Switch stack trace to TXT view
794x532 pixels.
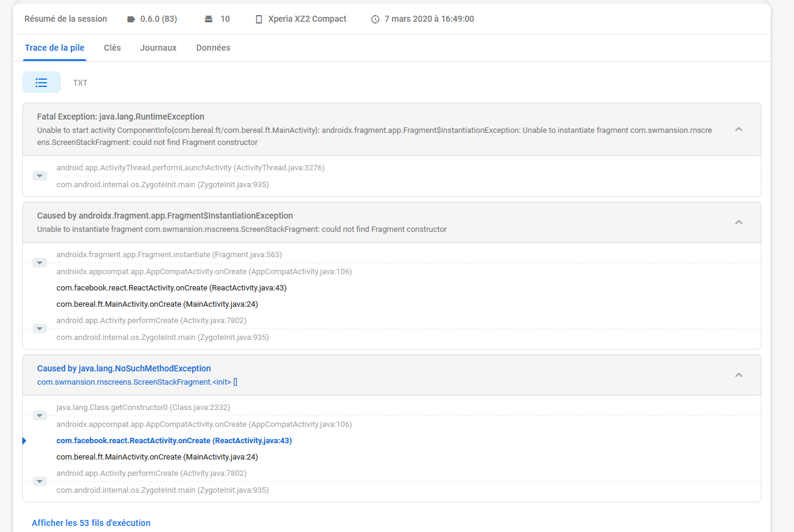80,83
